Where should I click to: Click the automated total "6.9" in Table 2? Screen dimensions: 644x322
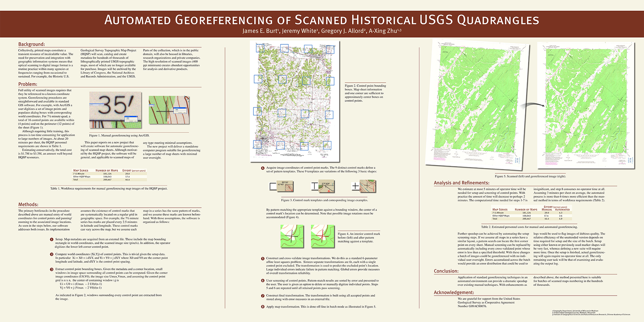560,219
